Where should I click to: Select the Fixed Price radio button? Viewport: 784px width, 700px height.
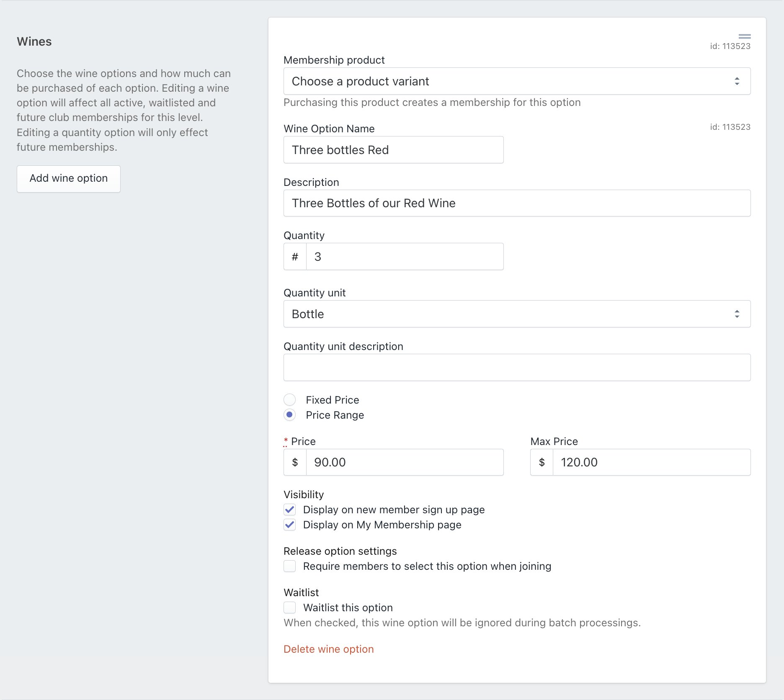(290, 400)
